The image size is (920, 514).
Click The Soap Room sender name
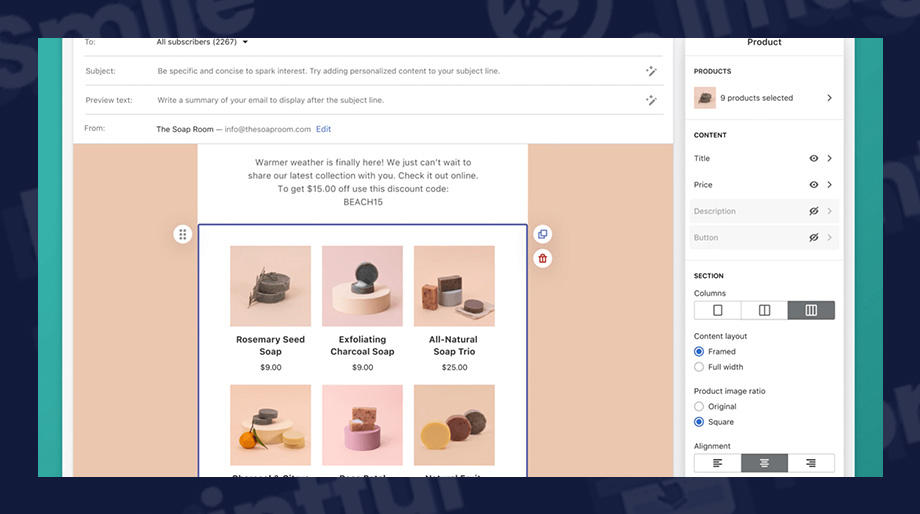point(185,129)
